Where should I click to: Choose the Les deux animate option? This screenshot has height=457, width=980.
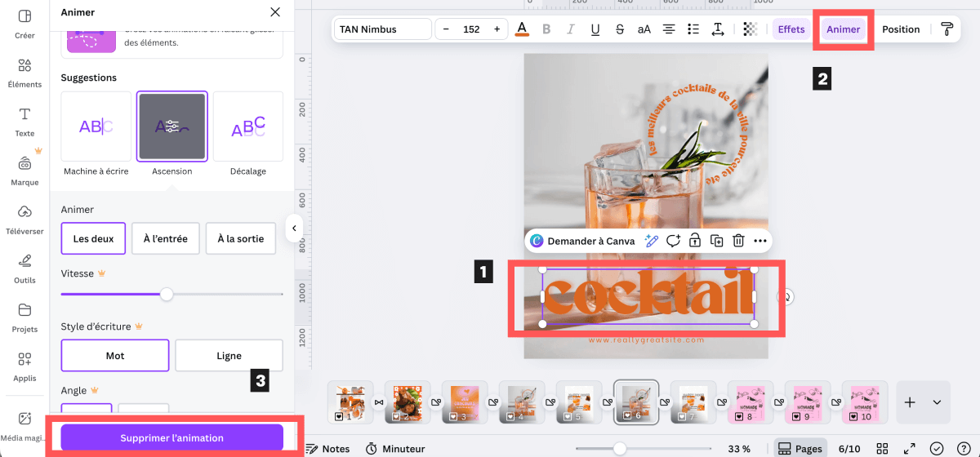93,238
